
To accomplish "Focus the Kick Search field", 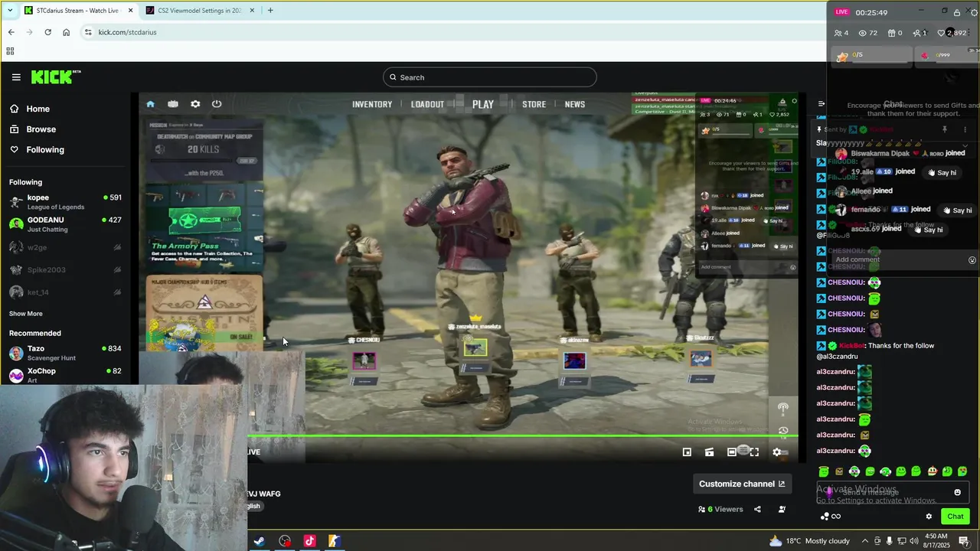I will coord(490,77).
